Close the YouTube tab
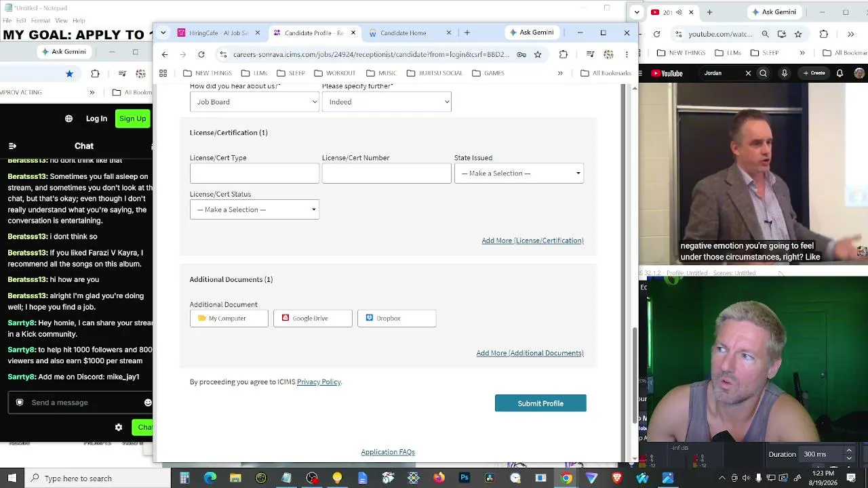The height and width of the screenshot is (488, 868). point(691,12)
